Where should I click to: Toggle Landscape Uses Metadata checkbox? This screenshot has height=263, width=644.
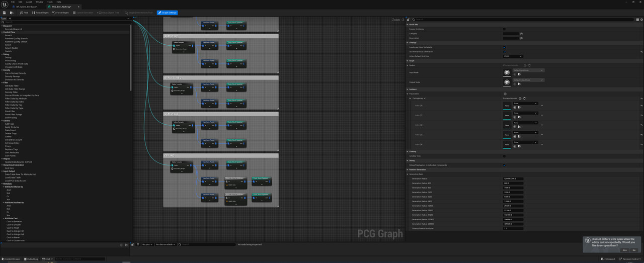point(504,47)
